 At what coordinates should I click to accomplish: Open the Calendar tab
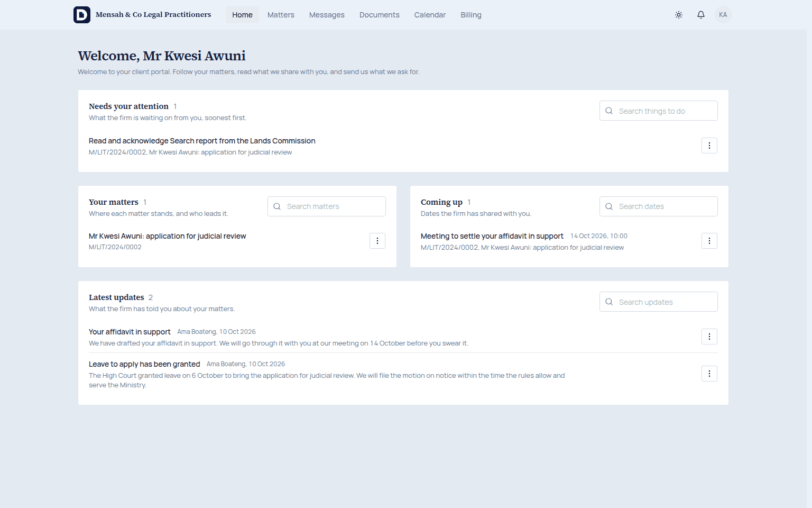click(430, 15)
